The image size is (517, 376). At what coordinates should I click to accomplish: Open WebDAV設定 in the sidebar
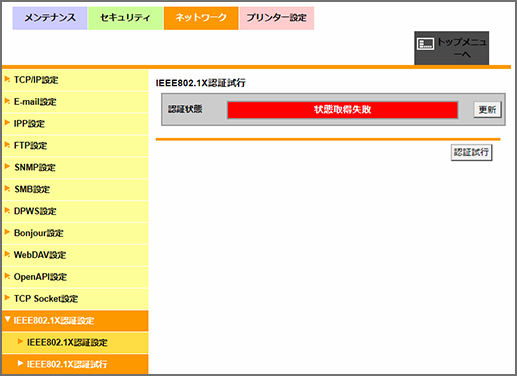click(x=75, y=255)
